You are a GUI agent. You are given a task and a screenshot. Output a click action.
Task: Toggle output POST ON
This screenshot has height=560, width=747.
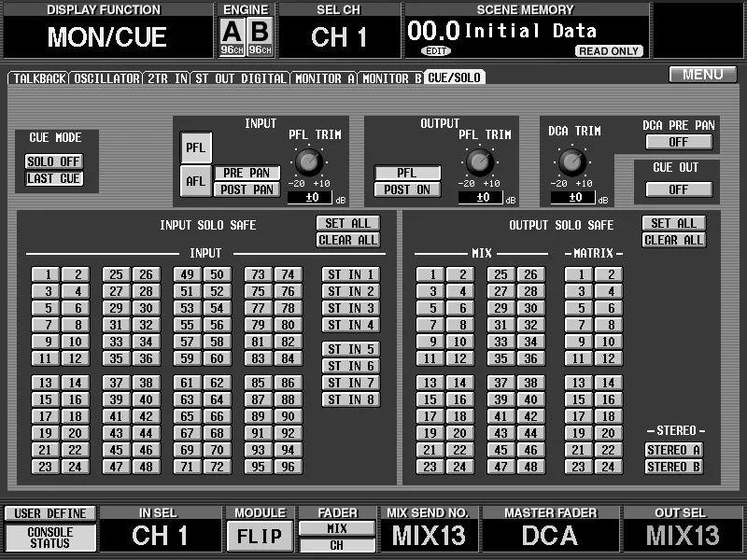coord(407,189)
